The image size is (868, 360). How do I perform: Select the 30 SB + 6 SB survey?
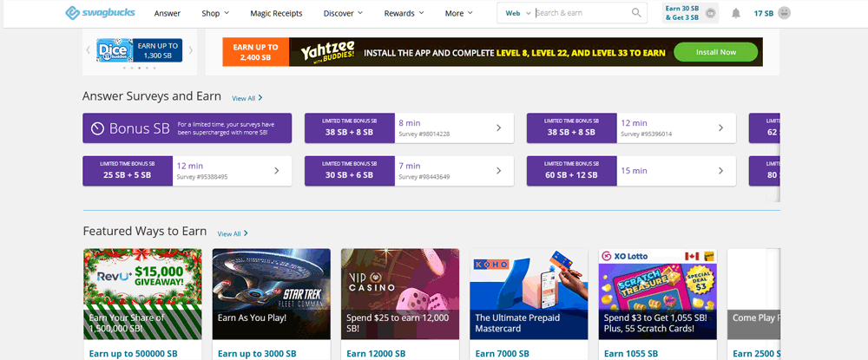click(x=409, y=170)
